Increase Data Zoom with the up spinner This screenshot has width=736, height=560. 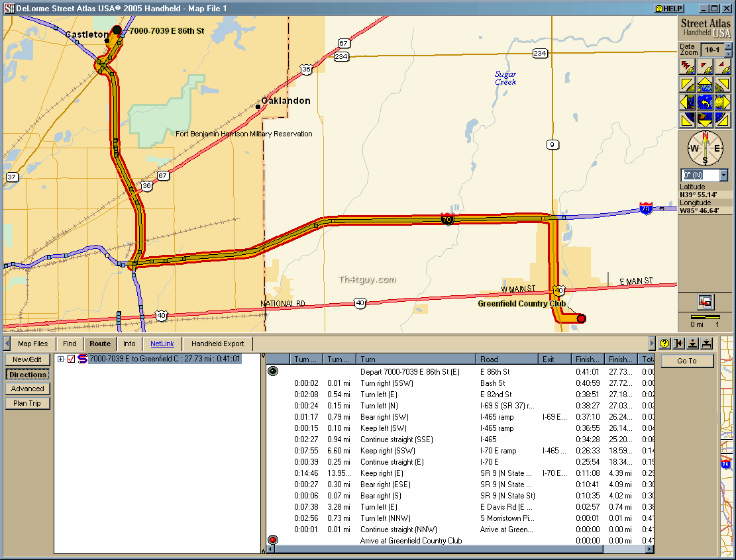click(x=728, y=46)
